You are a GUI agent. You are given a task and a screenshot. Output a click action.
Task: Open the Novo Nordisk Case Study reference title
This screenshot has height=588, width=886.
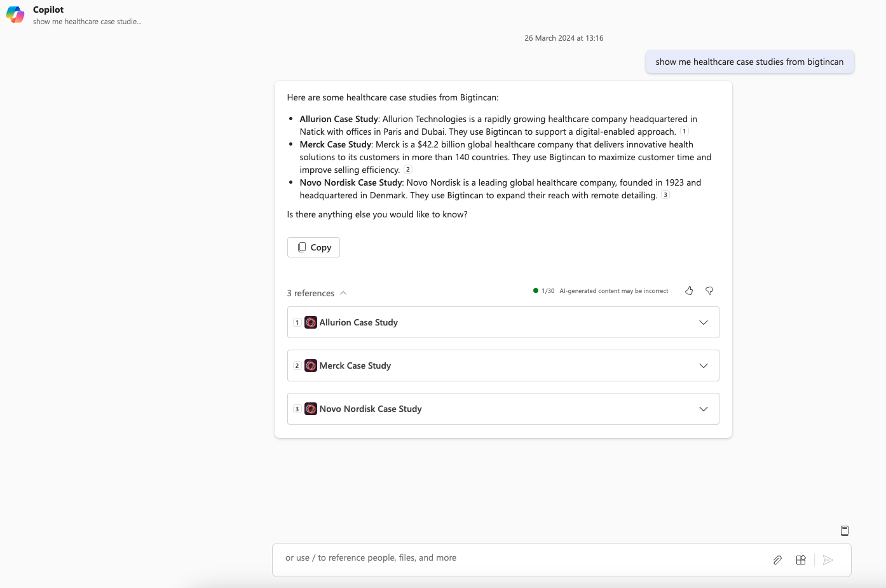pyautogui.click(x=371, y=409)
